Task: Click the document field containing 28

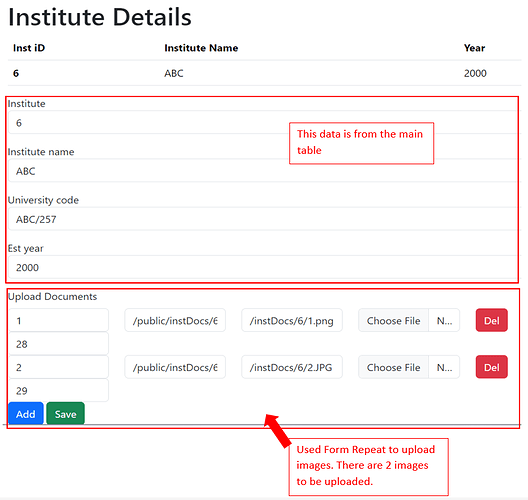Action: pos(59,344)
